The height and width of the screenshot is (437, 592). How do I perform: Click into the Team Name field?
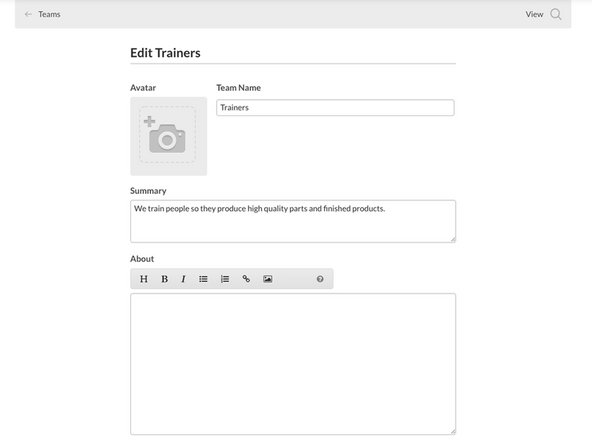click(x=335, y=108)
